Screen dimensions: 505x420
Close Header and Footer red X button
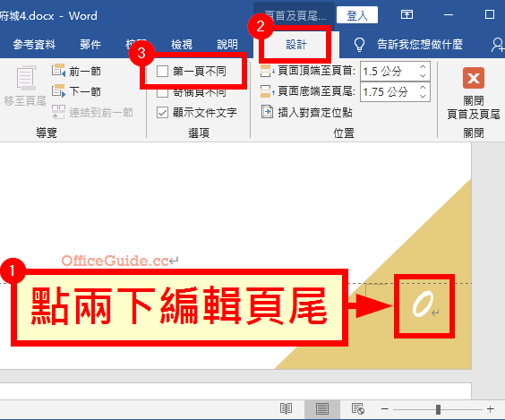pyautogui.click(x=474, y=78)
